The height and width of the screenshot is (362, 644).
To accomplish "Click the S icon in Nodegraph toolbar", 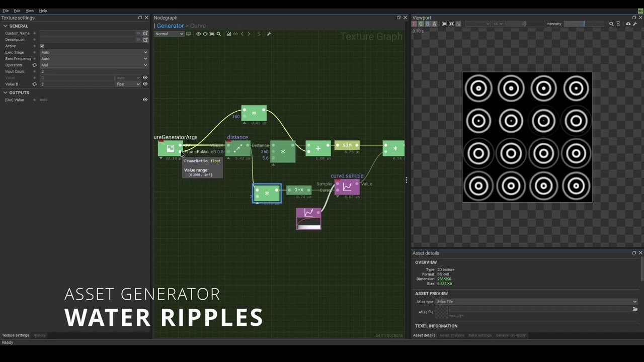I will (x=259, y=34).
